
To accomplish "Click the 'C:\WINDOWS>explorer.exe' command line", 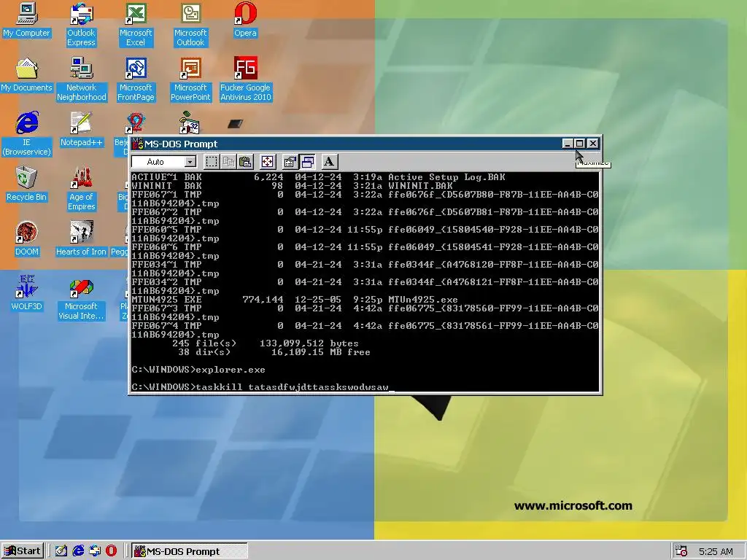I will [198, 370].
